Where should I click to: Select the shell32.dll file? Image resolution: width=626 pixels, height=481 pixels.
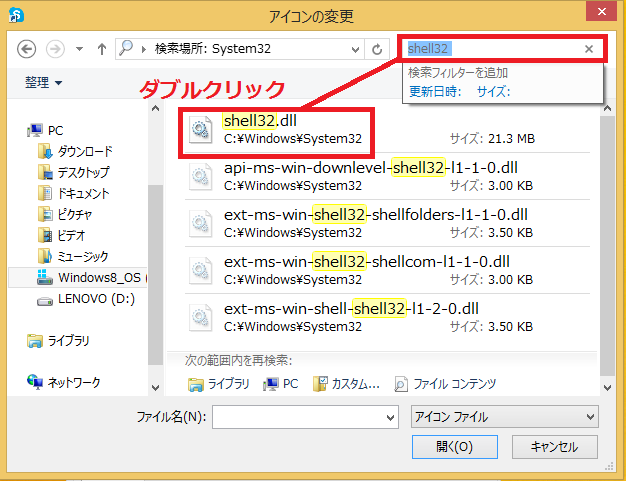[x=387, y=129]
